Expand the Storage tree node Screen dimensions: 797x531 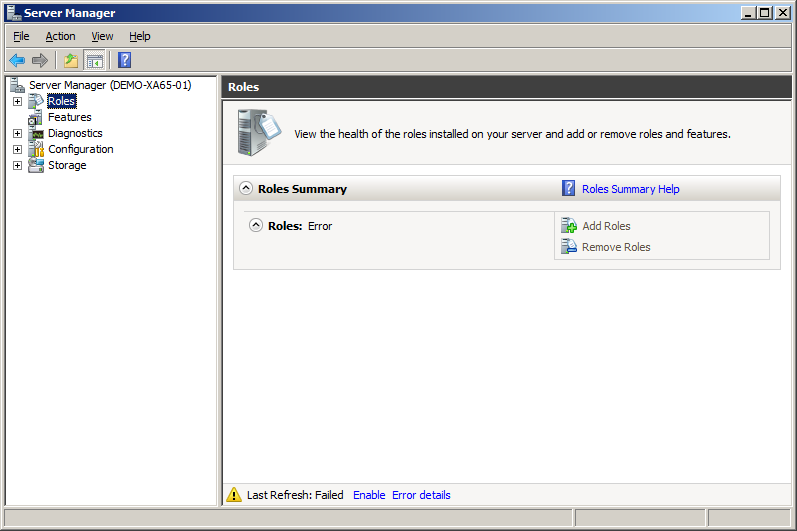pyautogui.click(x=17, y=166)
